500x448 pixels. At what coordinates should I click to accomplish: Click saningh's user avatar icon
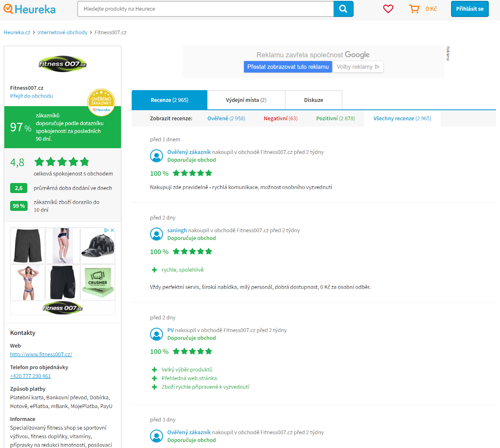pos(157,234)
